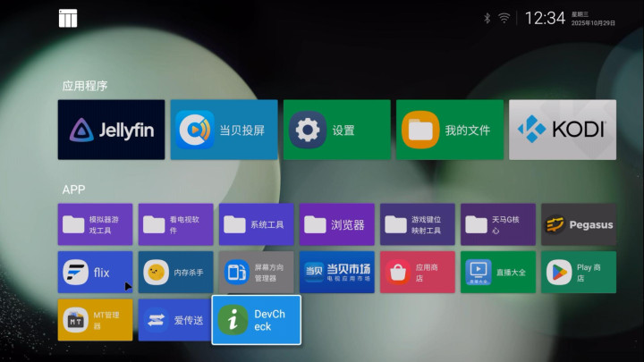Image resolution: width=644 pixels, height=362 pixels.
Task: Click the Wi-Fi status icon
Action: tap(504, 18)
